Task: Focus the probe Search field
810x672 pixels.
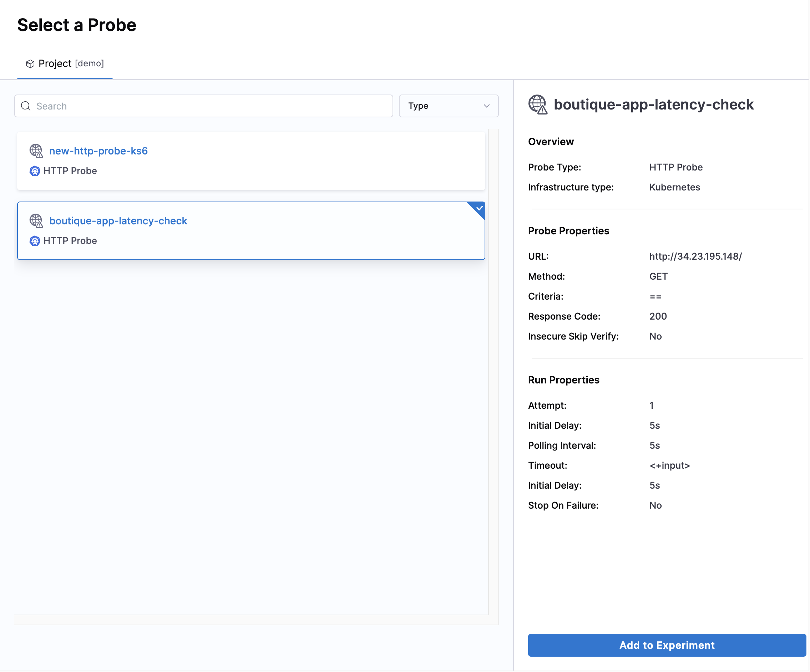Action: pos(208,106)
